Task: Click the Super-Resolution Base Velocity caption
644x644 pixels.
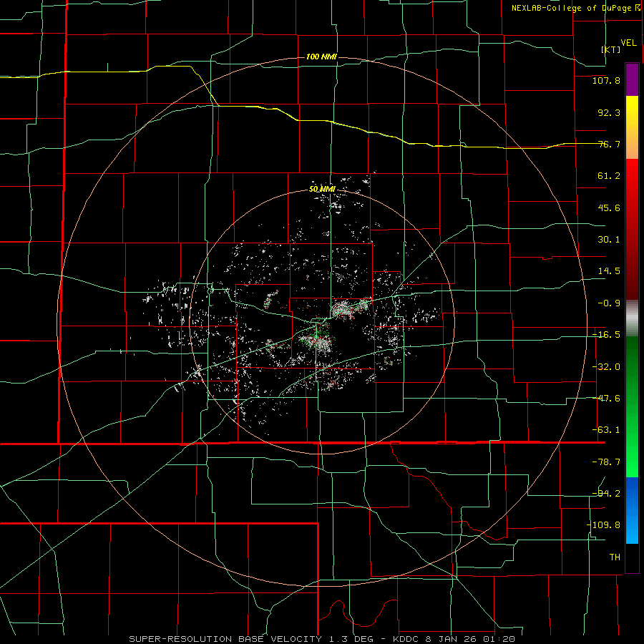Action: (321, 639)
